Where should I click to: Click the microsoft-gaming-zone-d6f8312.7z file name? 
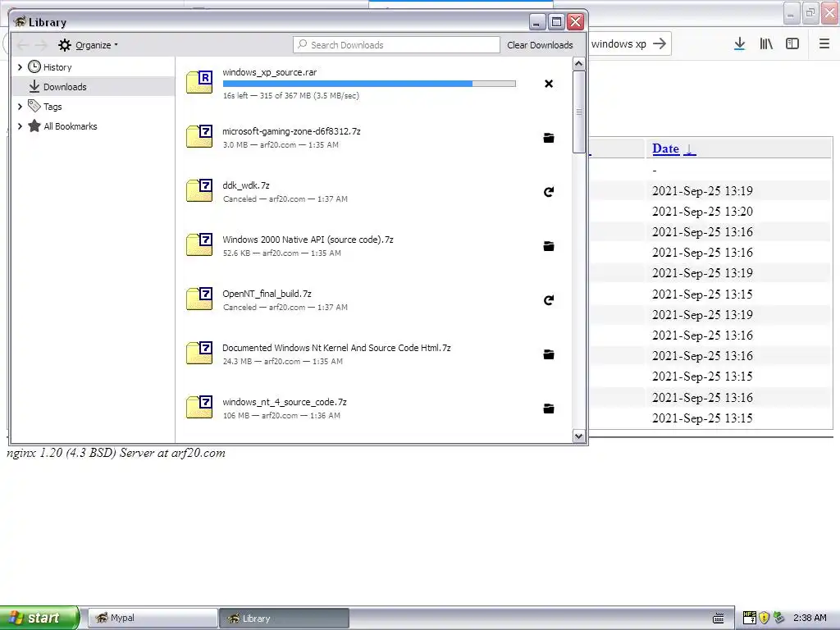click(291, 131)
